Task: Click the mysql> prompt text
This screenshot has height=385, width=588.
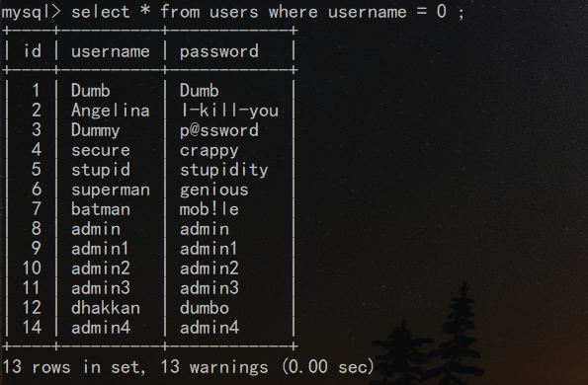Action: [31, 12]
